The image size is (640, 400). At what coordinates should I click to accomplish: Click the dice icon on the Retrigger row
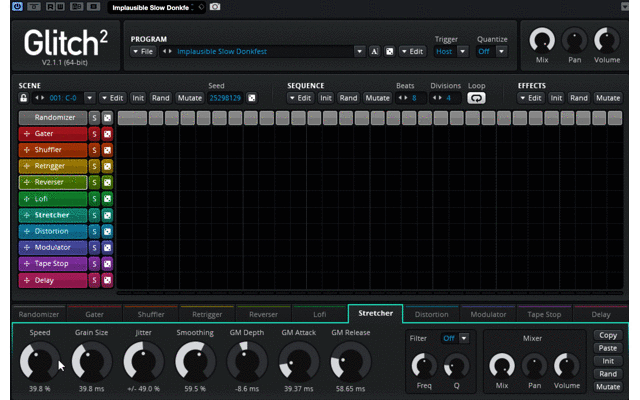click(107, 167)
